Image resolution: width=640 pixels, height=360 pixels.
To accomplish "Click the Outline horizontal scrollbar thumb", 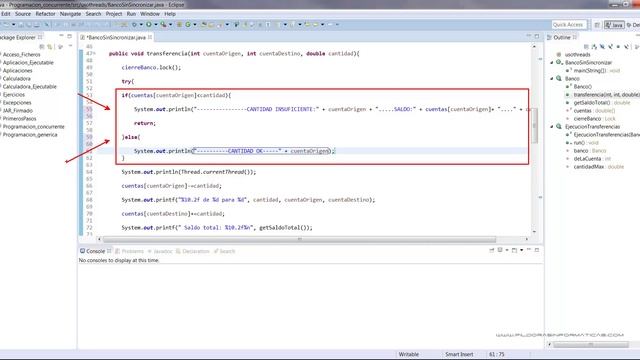I will [x=591, y=344].
